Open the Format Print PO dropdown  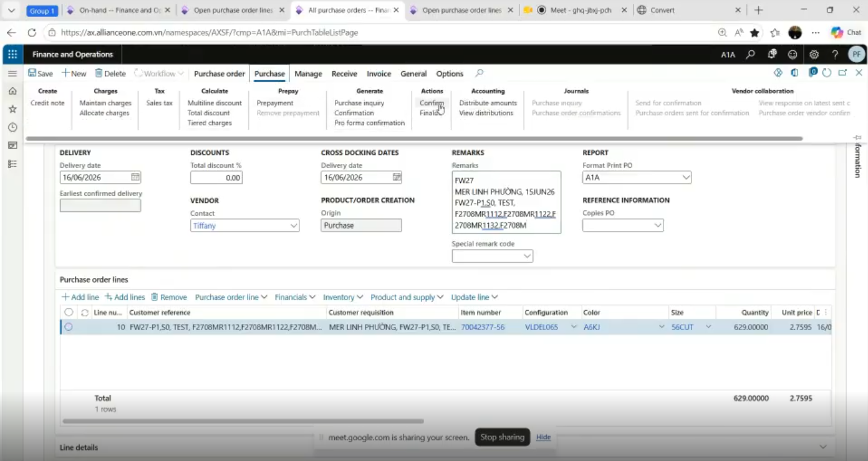pyautogui.click(x=686, y=178)
